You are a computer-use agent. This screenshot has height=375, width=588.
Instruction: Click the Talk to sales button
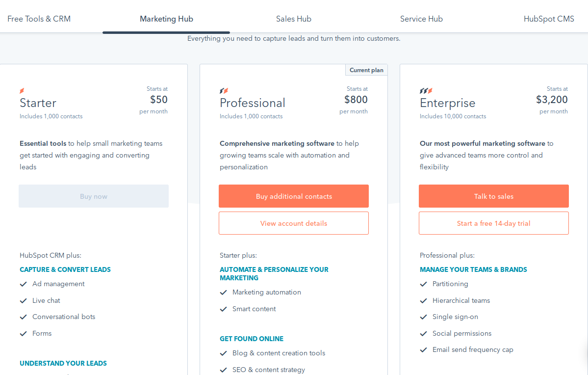tap(494, 196)
